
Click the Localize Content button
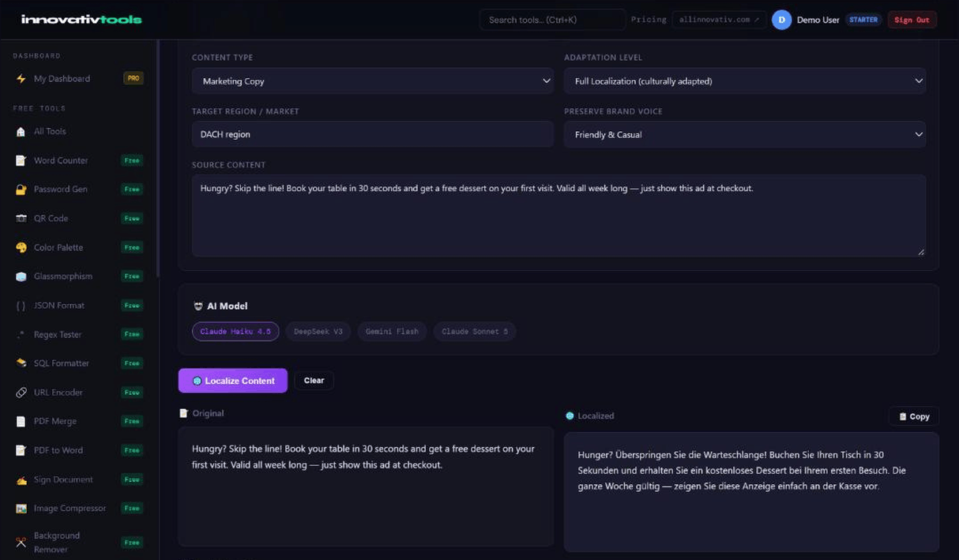tap(233, 381)
